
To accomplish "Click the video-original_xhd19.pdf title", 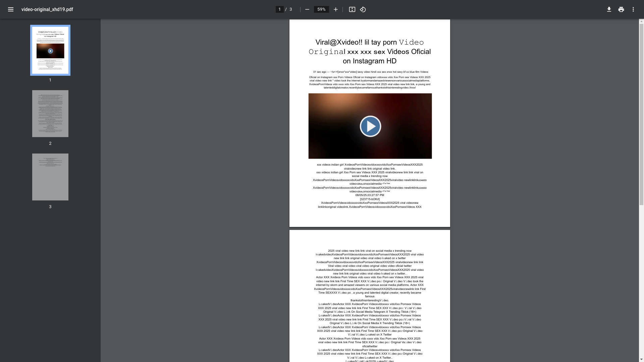I will coord(47,9).
